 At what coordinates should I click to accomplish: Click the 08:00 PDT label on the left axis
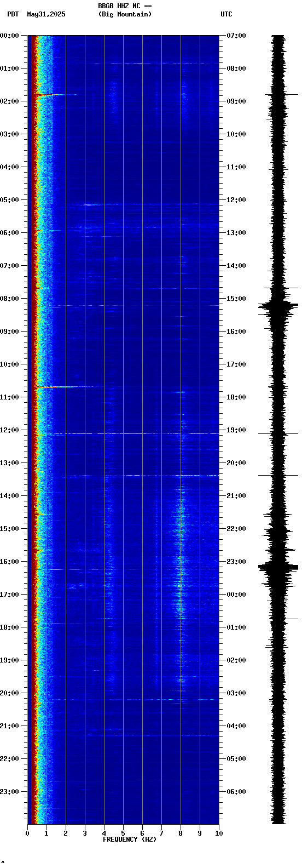[x=9, y=299]
